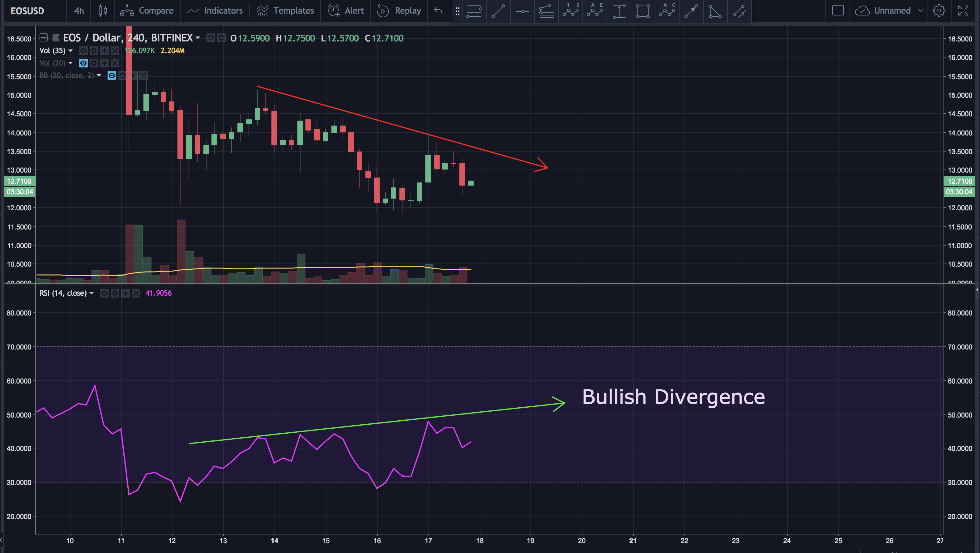This screenshot has height=553, width=980.
Task: Show the hidden Vol (20) indicator
Action: click(x=83, y=63)
